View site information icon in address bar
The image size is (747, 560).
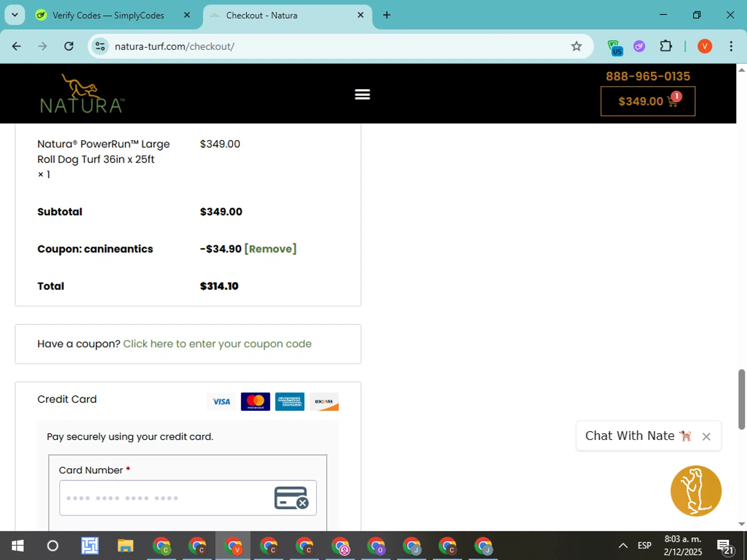tap(100, 46)
